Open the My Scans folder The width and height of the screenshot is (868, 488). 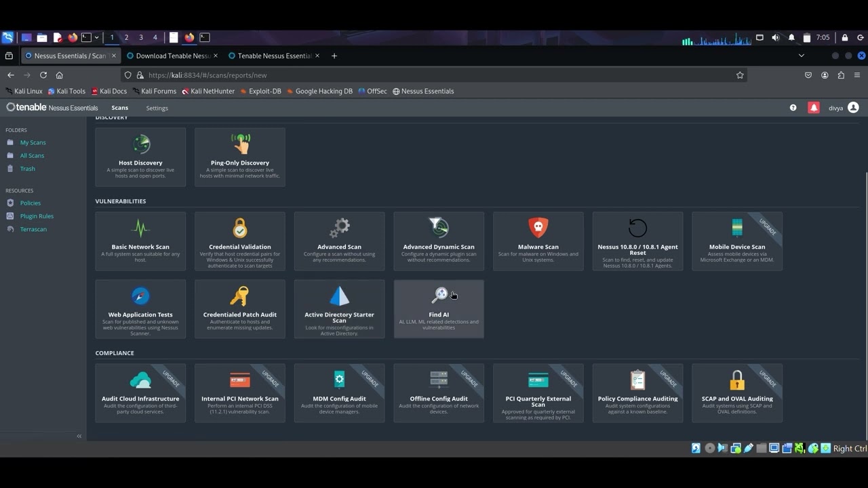coord(33,142)
